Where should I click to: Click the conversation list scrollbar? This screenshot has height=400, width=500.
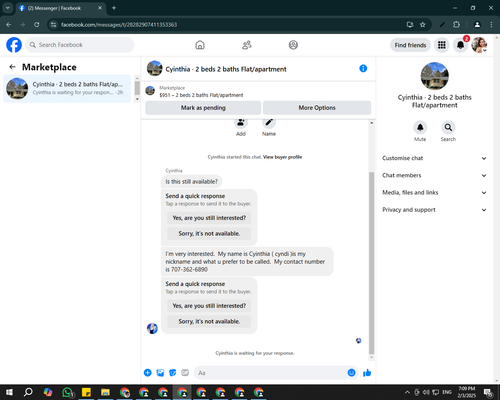tap(137, 88)
